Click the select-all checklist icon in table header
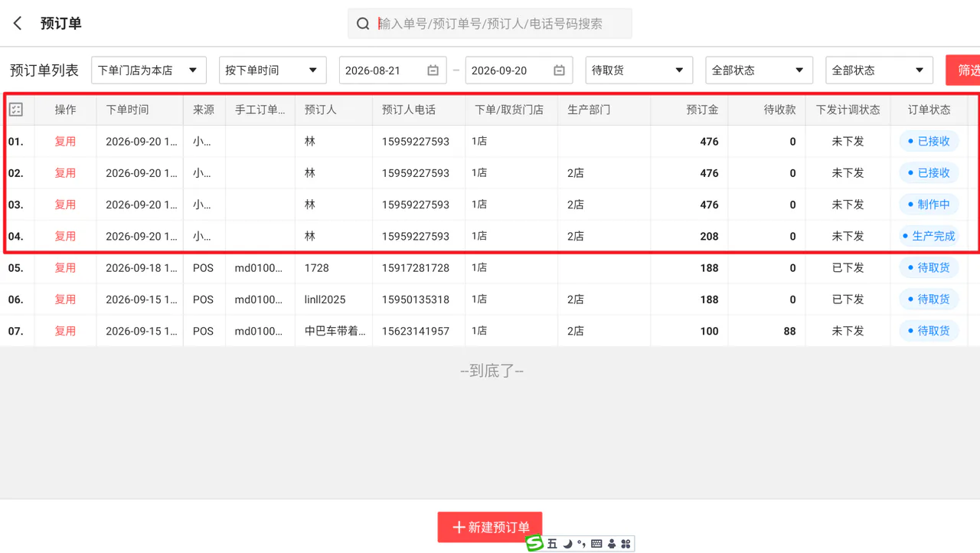Viewport: 980px width, 553px height. [x=16, y=110]
